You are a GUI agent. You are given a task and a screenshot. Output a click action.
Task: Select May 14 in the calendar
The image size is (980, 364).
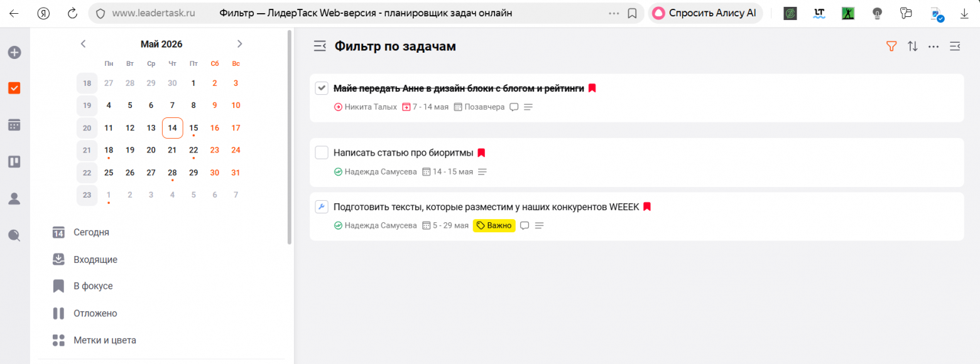coord(172,128)
